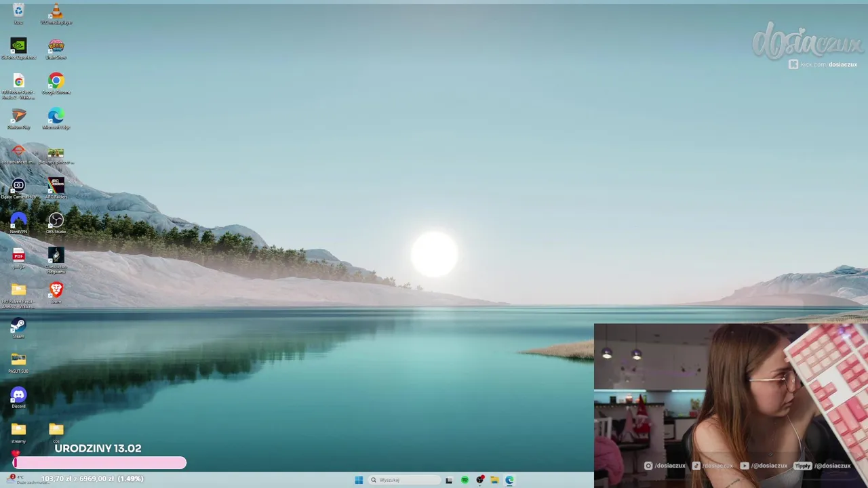Image resolution: width=868 pixels, height=488 pixels.
Task: Open Task View on the taskbar
Action: [449, 480]
